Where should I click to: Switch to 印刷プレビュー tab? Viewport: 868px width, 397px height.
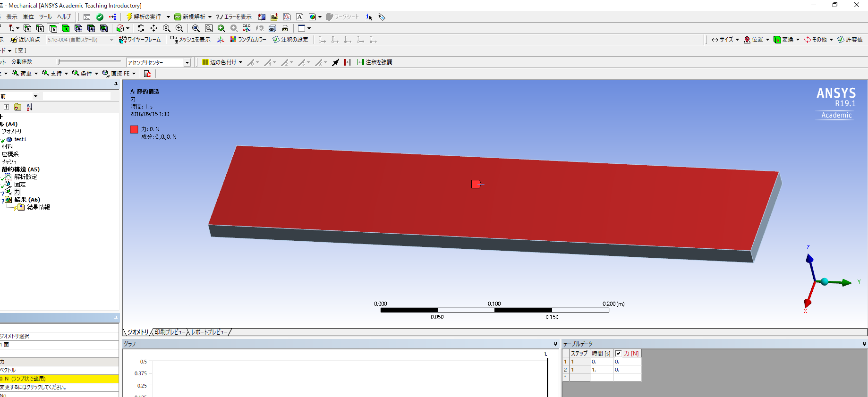coord(170,332)
